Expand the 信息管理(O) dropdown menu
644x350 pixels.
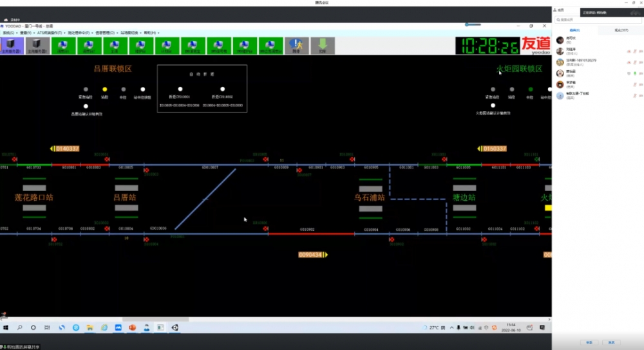click(x=105, y=32)
